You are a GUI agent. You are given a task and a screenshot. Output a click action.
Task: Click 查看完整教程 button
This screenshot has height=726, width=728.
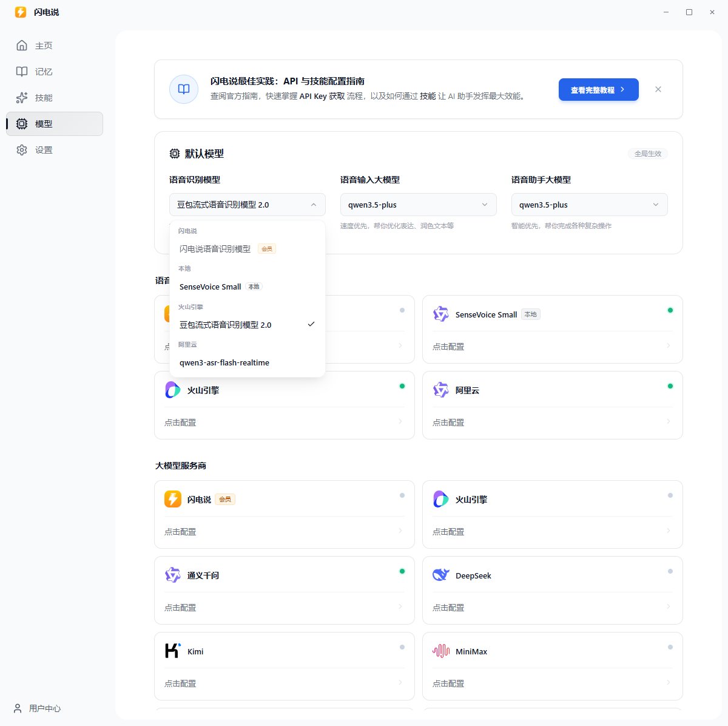tap(598, 89)
